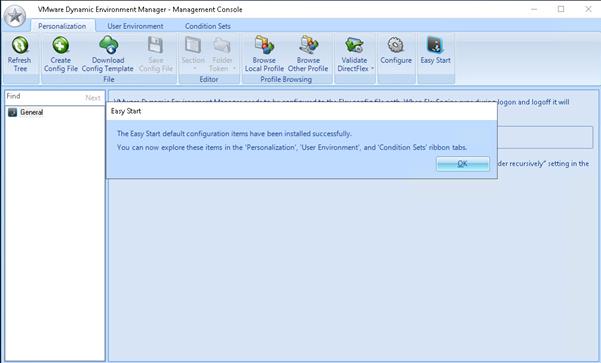Click the Validate DirectFlex icon
The image size is (601, 363).
354,45
